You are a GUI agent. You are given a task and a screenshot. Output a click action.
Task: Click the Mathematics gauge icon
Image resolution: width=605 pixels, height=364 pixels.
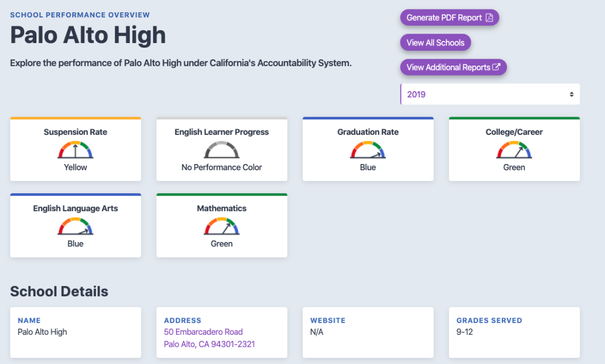pyautogui.click(x=222, y=226)
